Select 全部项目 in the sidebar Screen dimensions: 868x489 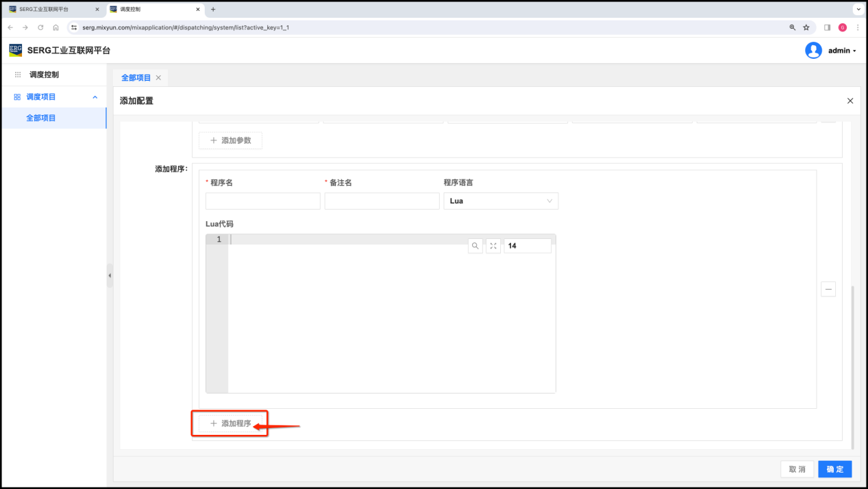(41, 118)
